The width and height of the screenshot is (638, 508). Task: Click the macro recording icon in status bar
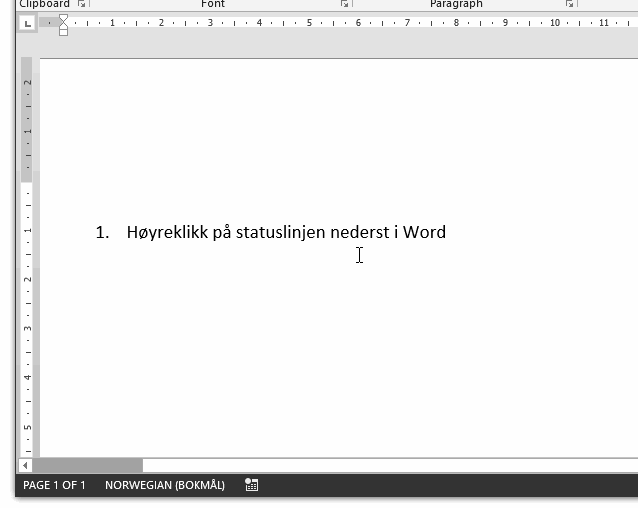pyautogui.click(x=251, y=485)
